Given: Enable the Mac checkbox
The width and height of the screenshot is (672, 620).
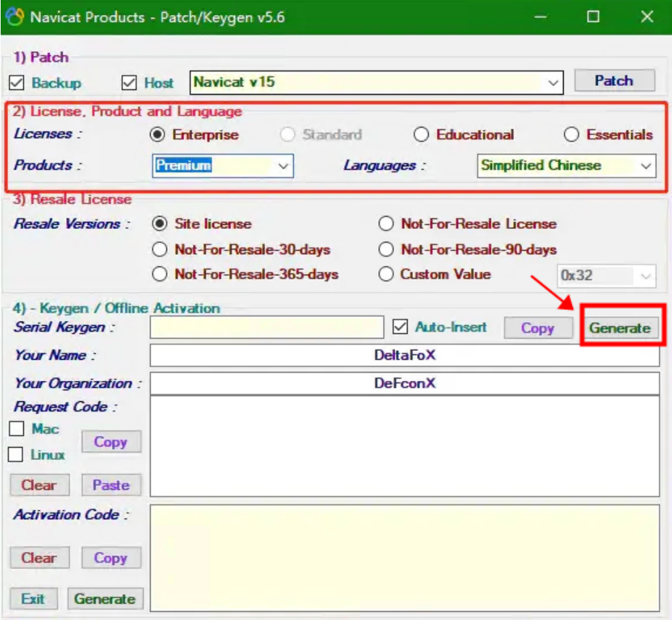Looking at the screenshot, I should pos(16,429).
